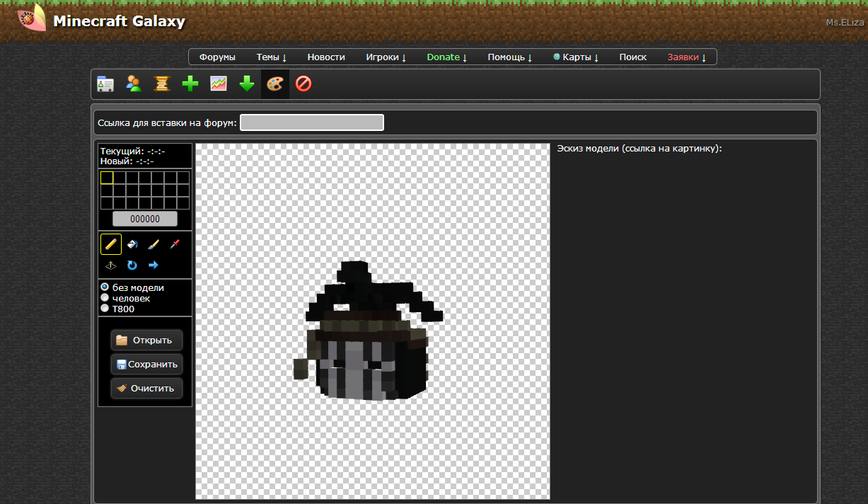Select the pencil drawing tool

pos(111,244)
